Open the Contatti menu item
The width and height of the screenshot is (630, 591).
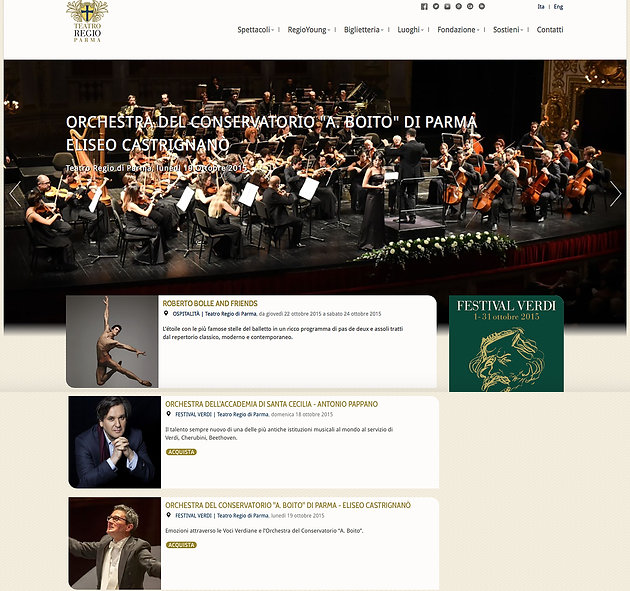click(x=550, y=30)
